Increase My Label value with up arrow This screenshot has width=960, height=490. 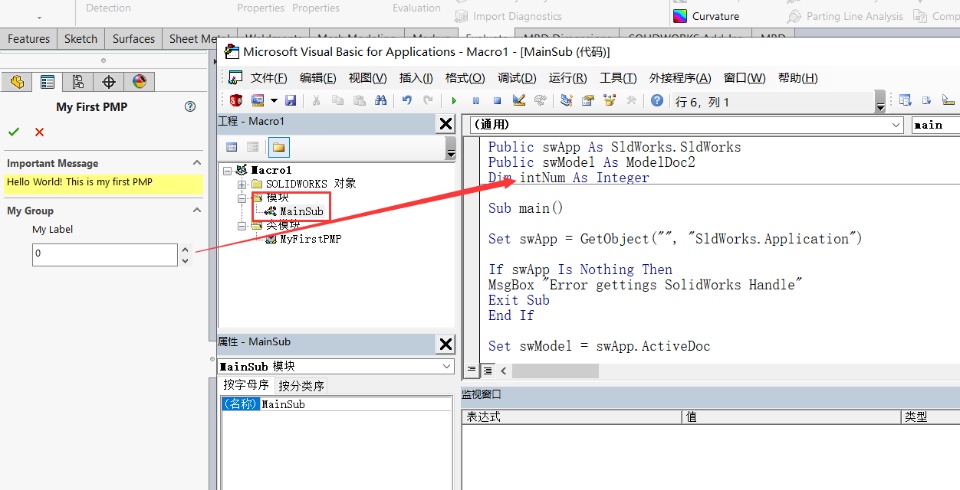(186, 249)
